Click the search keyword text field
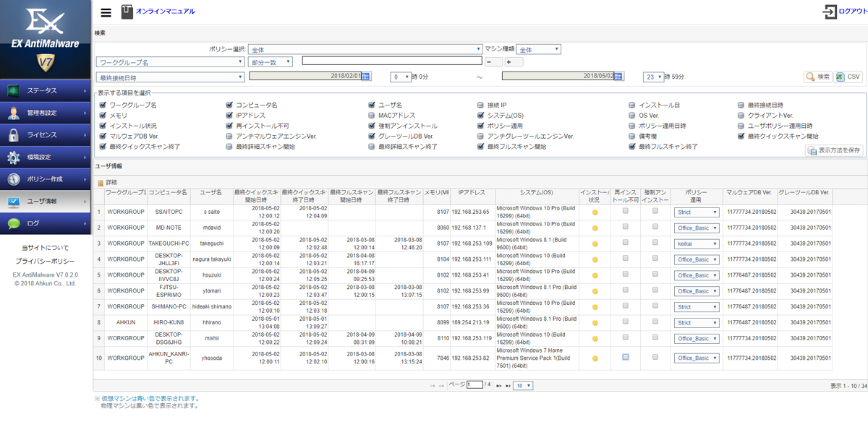The height and width of the screenshot is (427, 868). (392, 61)
